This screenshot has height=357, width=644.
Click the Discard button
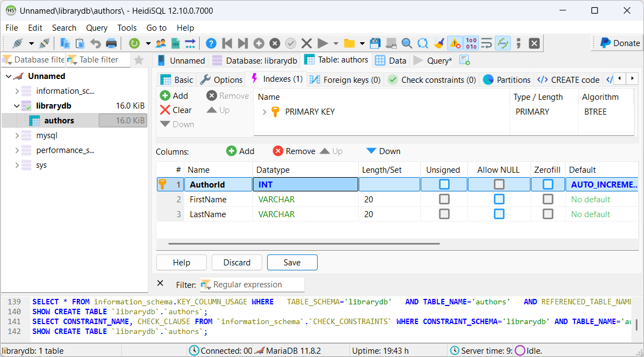coord(237,263)
